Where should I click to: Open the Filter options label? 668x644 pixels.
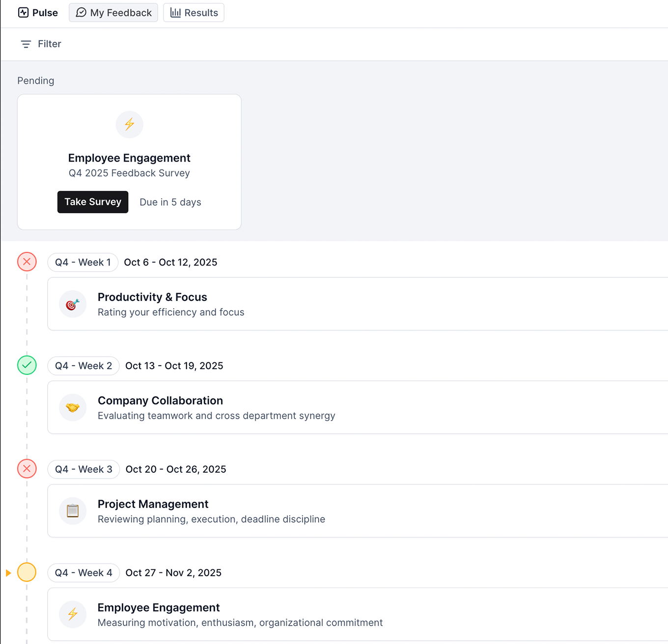[50, 44]
